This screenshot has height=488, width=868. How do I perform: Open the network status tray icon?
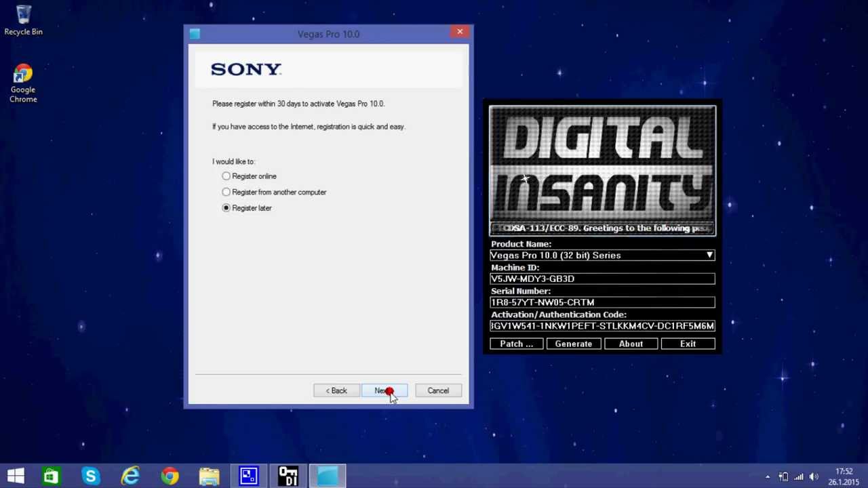pyautogui.click(x=799, y=476)
